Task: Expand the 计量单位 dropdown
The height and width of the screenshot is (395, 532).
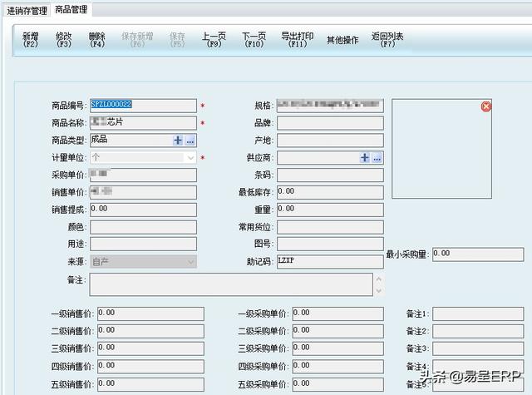Action: coord(190,157)
